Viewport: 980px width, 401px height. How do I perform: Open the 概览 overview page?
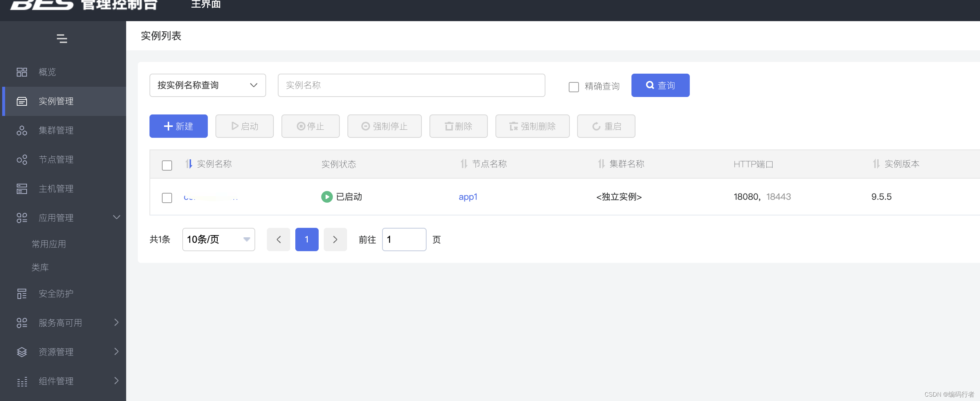47,72
